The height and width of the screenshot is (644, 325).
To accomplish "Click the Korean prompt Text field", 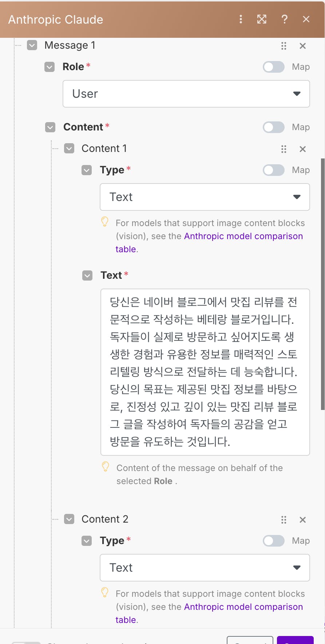I will 205,372.
